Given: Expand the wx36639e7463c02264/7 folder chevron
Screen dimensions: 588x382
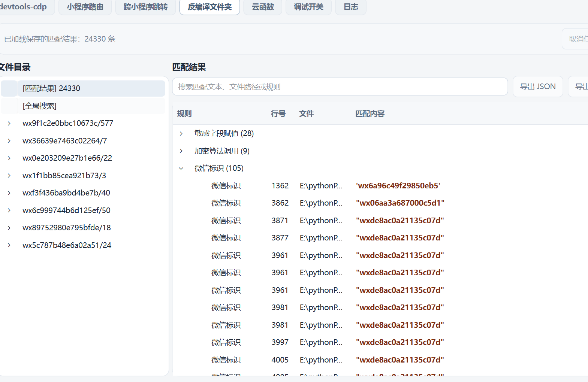Looking at the screenshot, I should tap(9, 141).
